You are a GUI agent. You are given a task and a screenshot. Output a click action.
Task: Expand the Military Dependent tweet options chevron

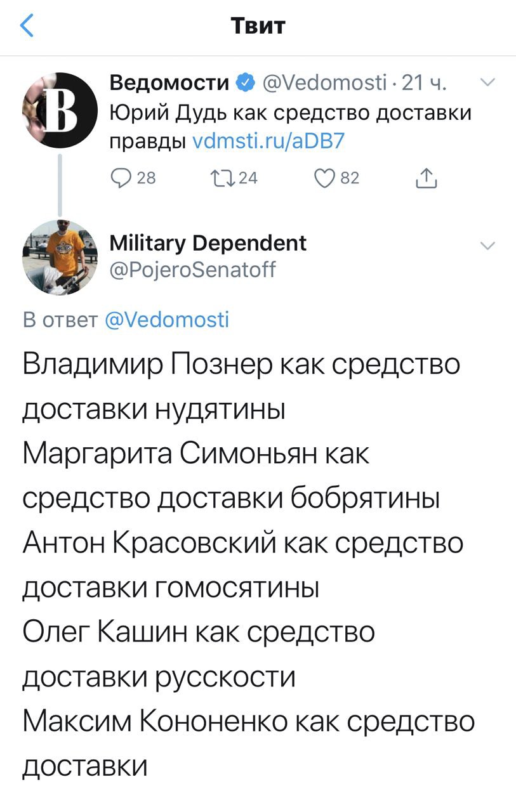(487, 246)
